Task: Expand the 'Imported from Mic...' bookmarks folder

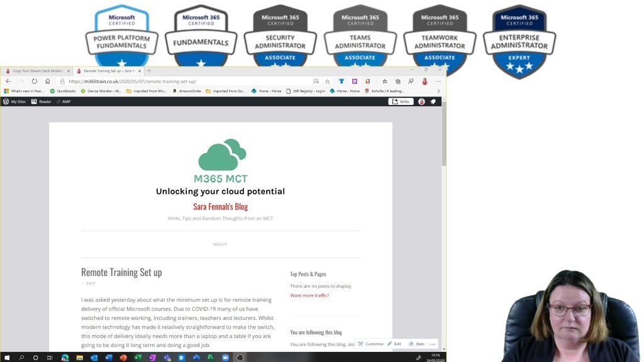Action: pos(147,91)
